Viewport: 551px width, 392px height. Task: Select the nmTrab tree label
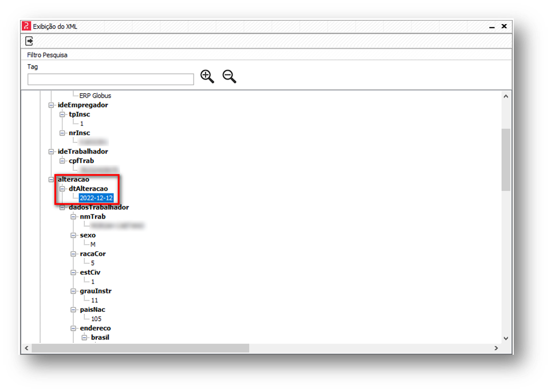tap(93, 216)
